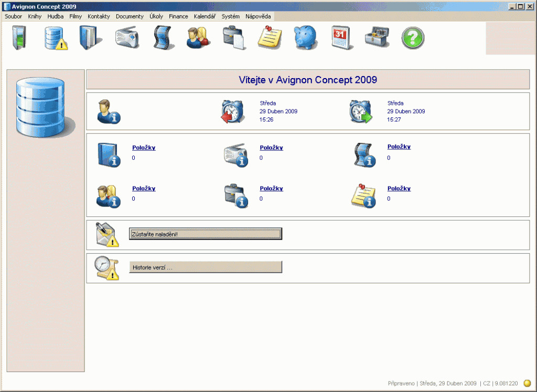Image resolution: width=537 pixels, height=392 pixels.
Task: Open the Documenty menu
Action: (130, 16)
